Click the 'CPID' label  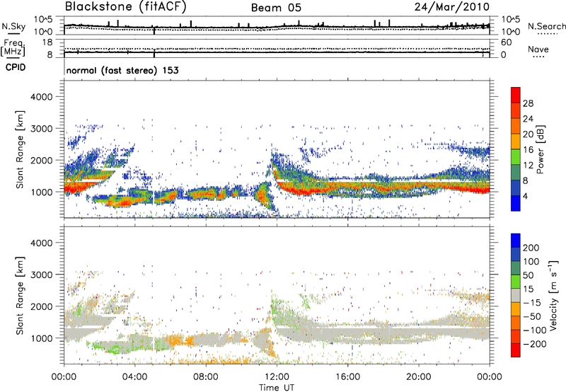[16, 67]
